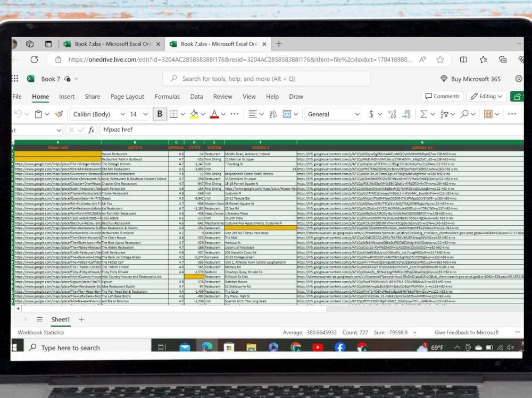Image resolution: width=532 pixels, height=398 pixels.
Task: Open a new browser tab
Action: click(279, 44)
